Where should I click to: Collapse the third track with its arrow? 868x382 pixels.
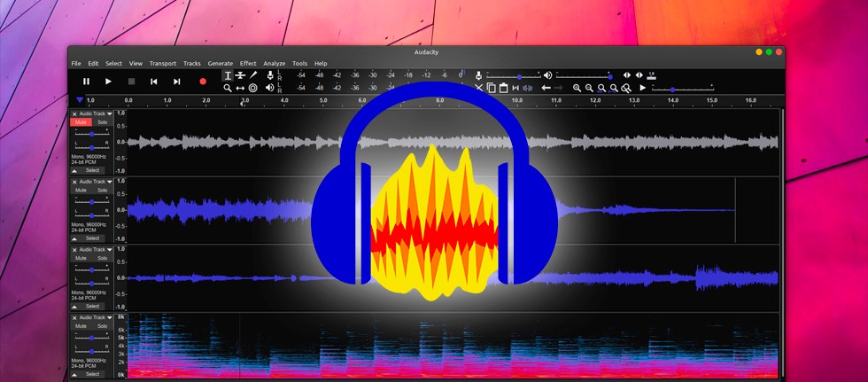pos(74,306)
